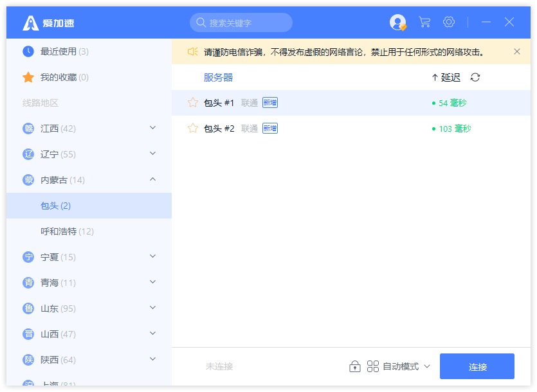This screenshot has width=537, height=392.
Task: Open the shopping cart icon
Action: tap(424, 22)
